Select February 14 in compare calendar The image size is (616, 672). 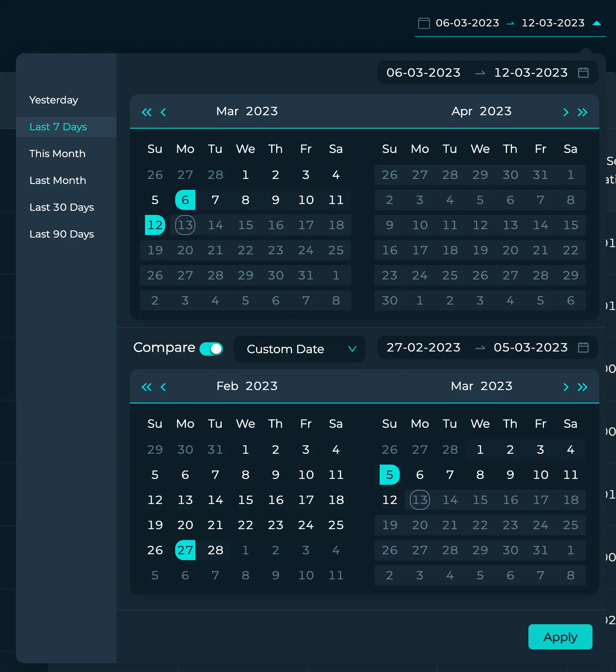coord(215,500)
